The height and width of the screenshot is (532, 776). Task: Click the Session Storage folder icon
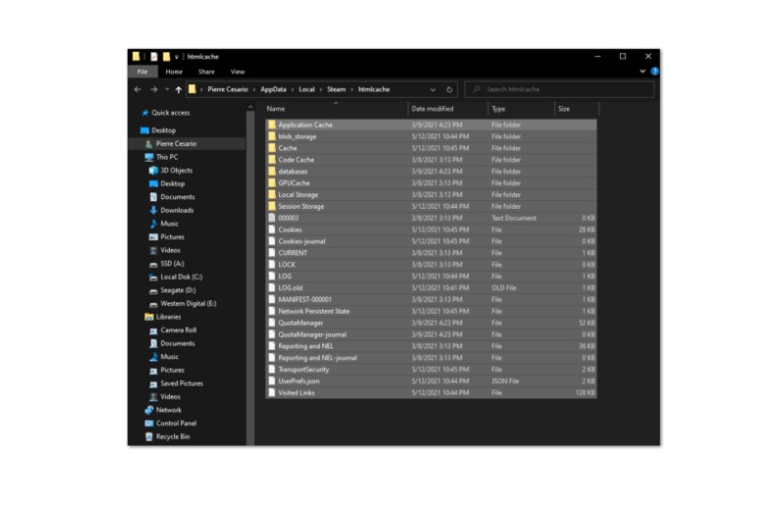pyautogui.click(x=272, y=206)
